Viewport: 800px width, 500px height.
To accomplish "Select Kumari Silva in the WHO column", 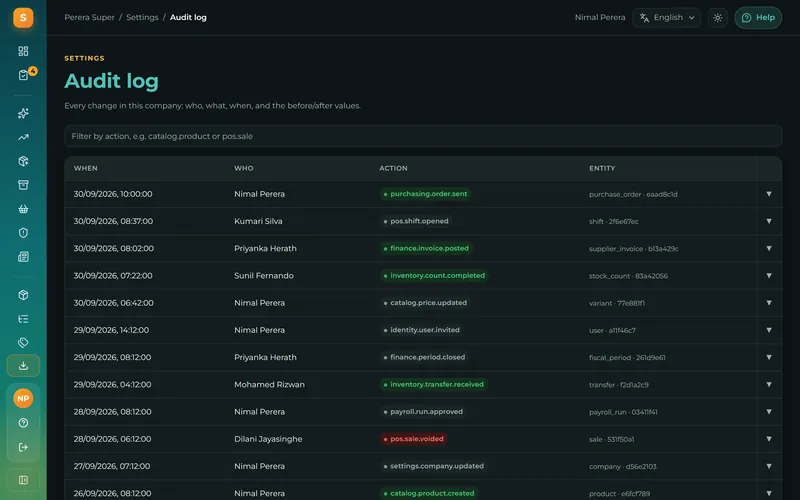I will point(258,221).
